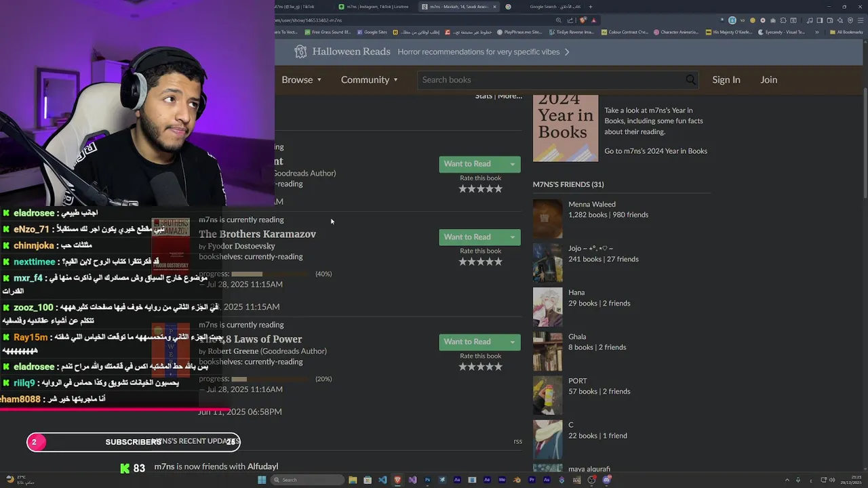Screen dimensions: 868x488
Task: Open OBS Studio from the taskbar
Action: [x=591, y=480]
